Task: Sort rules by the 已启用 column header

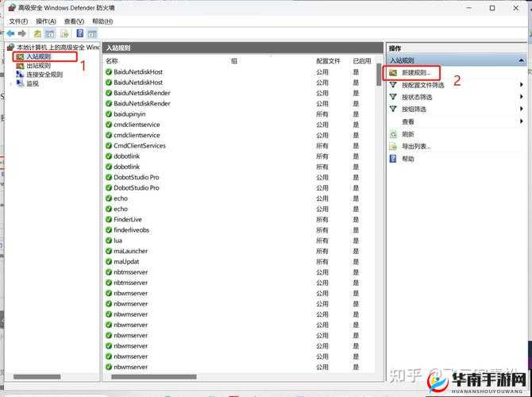Action: pos(361,60)
